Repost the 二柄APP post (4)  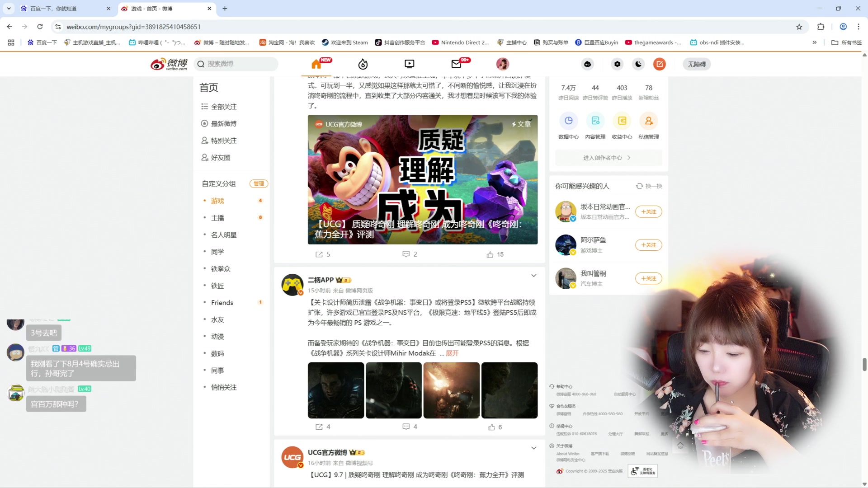(x=323, y=427)
